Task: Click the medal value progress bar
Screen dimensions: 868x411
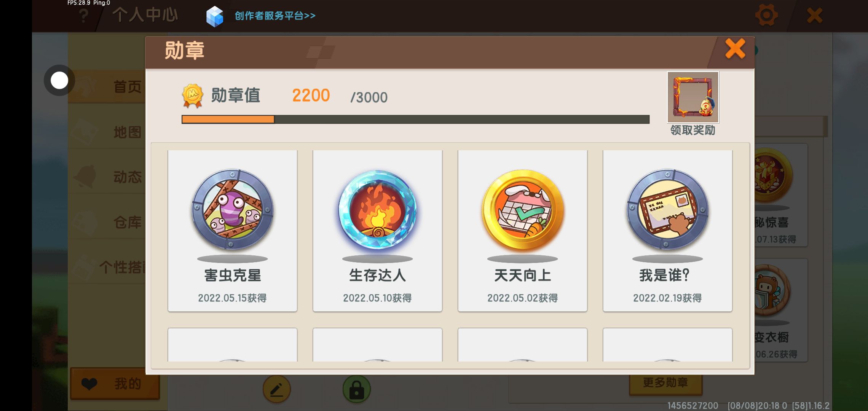Action: (x=415, y=119)
